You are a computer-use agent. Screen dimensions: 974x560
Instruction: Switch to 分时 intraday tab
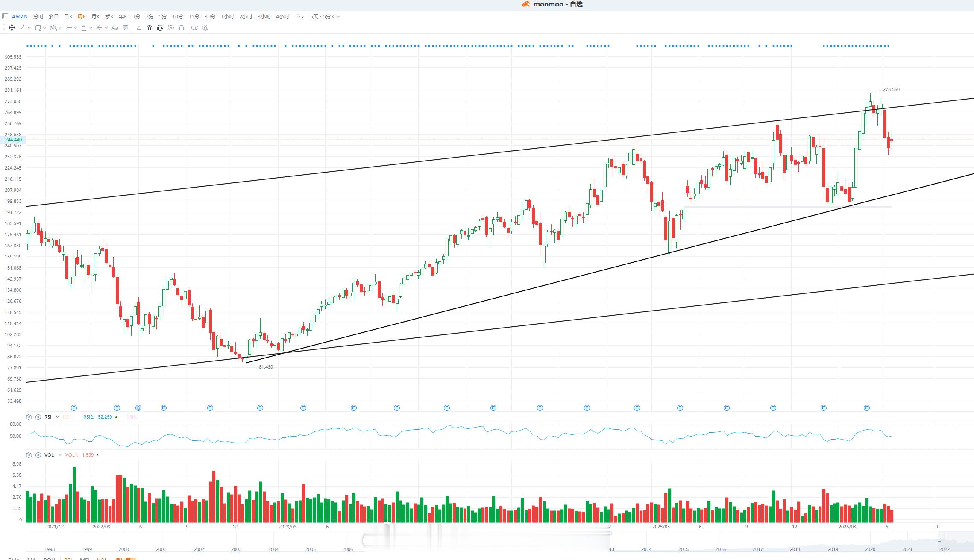pos(38,16)
